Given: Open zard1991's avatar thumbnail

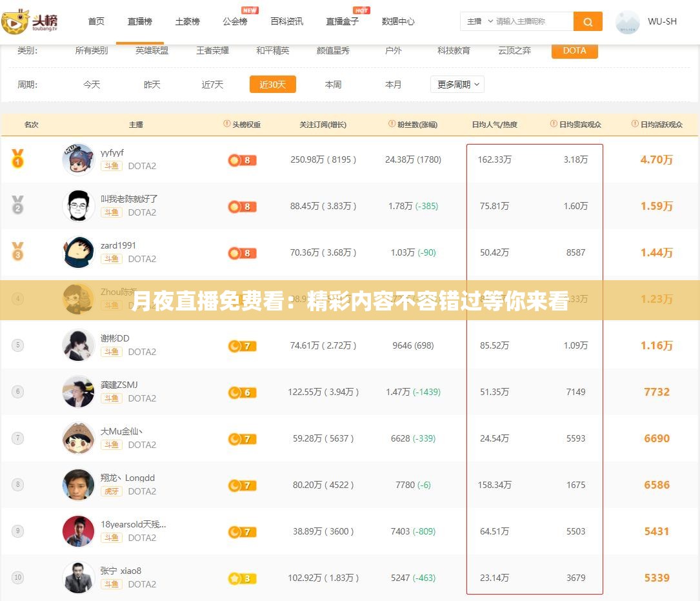Looking at the screenshot, I should [x=79, y=252].
